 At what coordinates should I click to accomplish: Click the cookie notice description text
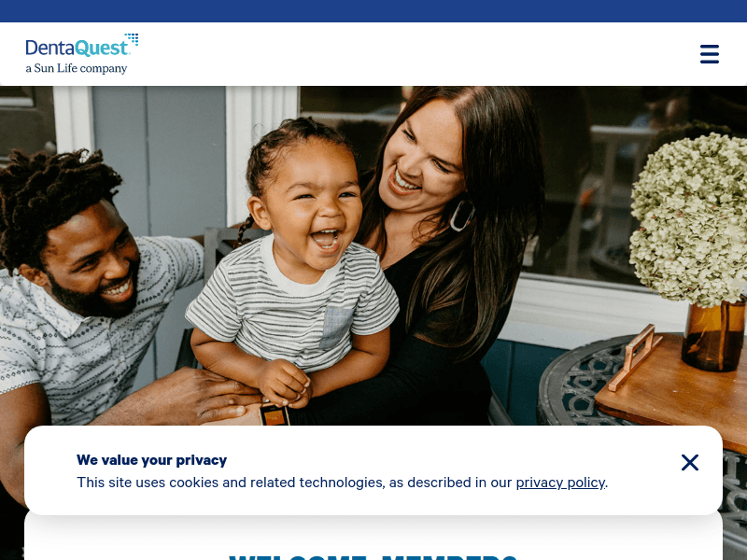tap(342, 483)
